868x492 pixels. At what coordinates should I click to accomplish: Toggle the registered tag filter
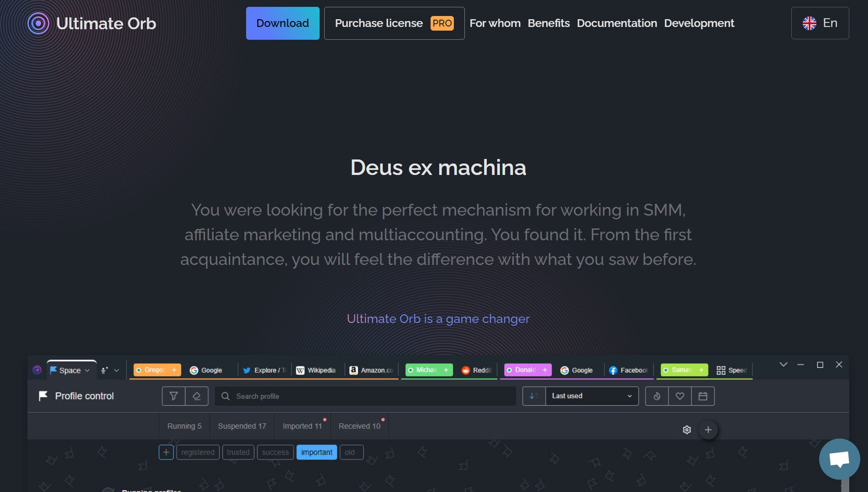(x=198, y=452)
